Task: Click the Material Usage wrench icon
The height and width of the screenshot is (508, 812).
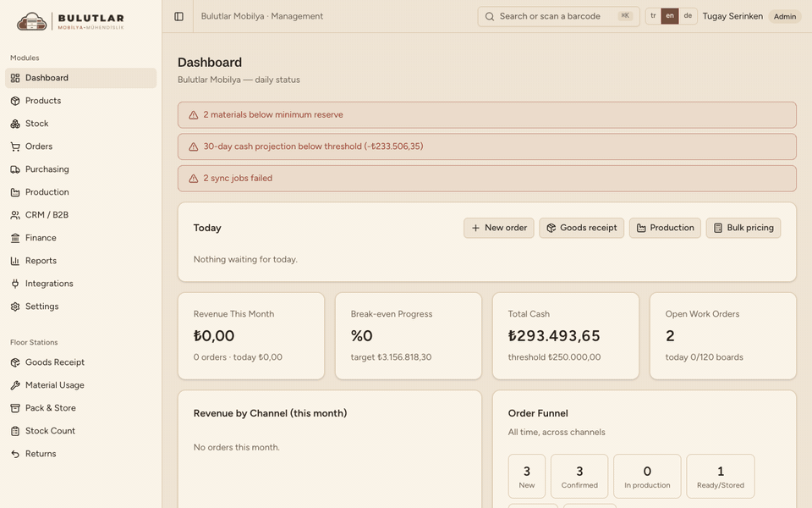Action: pos(15,385)
